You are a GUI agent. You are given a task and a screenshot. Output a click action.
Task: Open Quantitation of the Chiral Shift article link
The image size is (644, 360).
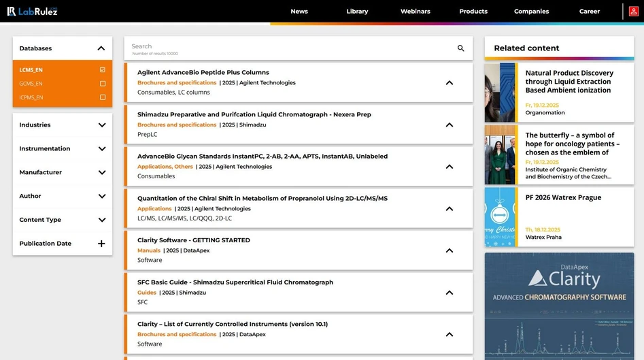pos(262,199)
